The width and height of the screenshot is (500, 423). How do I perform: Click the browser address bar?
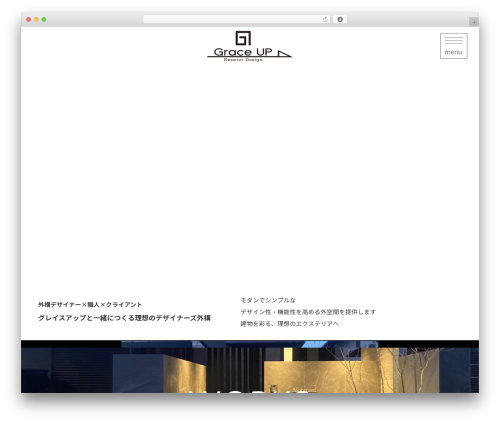pyautogui.click(x=236, y=20)
